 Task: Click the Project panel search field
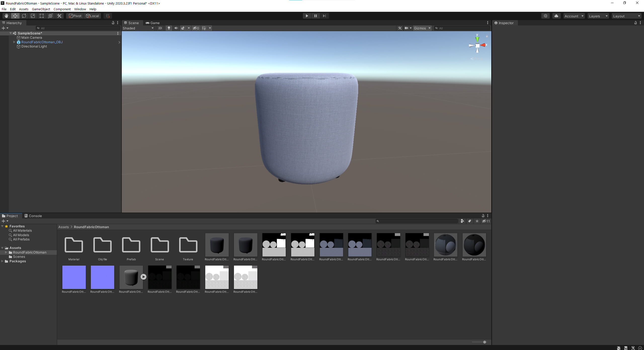click(418, 221)
